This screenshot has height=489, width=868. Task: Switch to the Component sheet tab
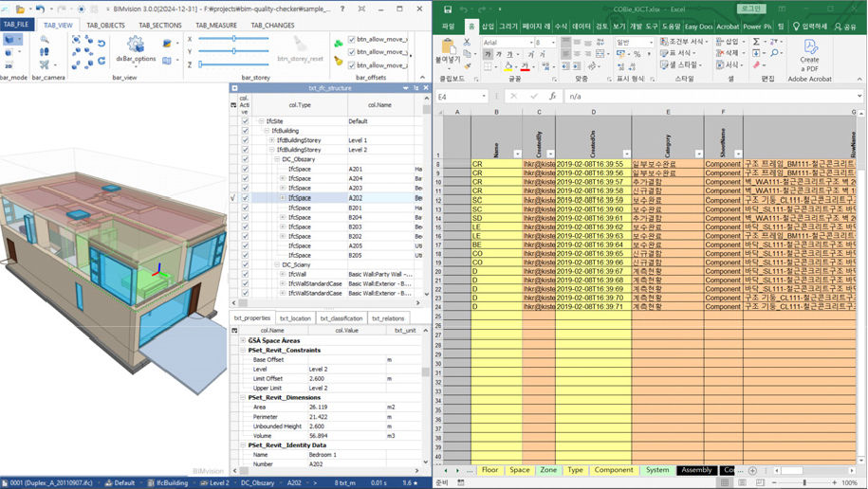[614, 470]
